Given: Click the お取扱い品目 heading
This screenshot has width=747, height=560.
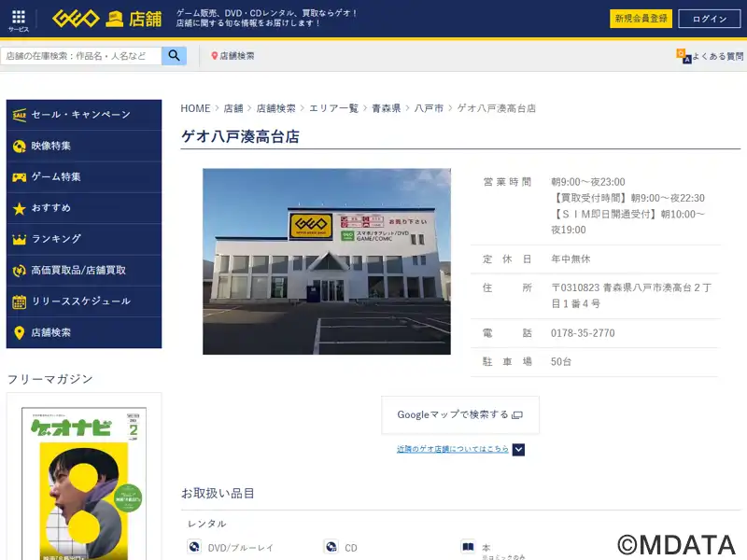Looking at the screenshot, I should (218, 494).
